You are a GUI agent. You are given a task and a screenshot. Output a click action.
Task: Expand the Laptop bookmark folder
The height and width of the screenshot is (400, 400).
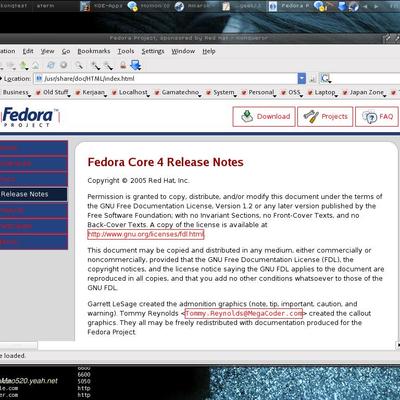pyautogui.click(x=322, y=92)
